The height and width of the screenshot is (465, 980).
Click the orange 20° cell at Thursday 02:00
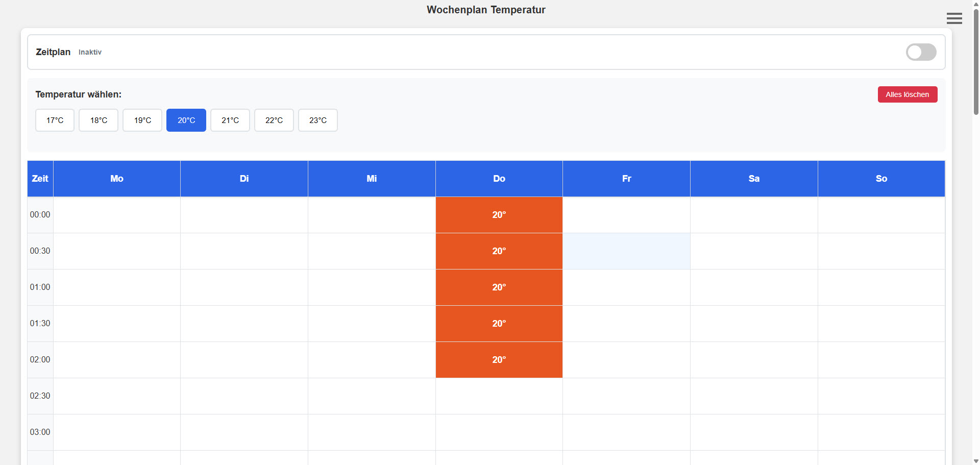pos(499,360)
